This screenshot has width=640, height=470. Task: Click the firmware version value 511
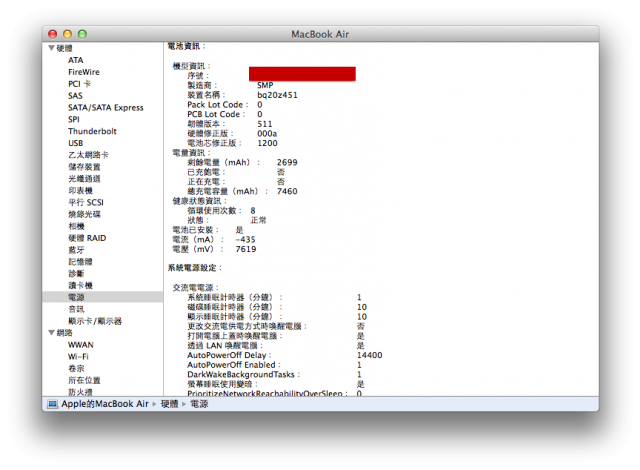pos(264,124)
